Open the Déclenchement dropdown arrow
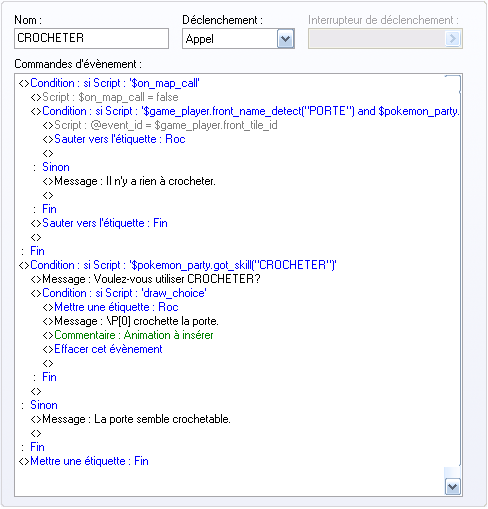Viewport: 488px width, 509px height. click(x=286, y=39)
